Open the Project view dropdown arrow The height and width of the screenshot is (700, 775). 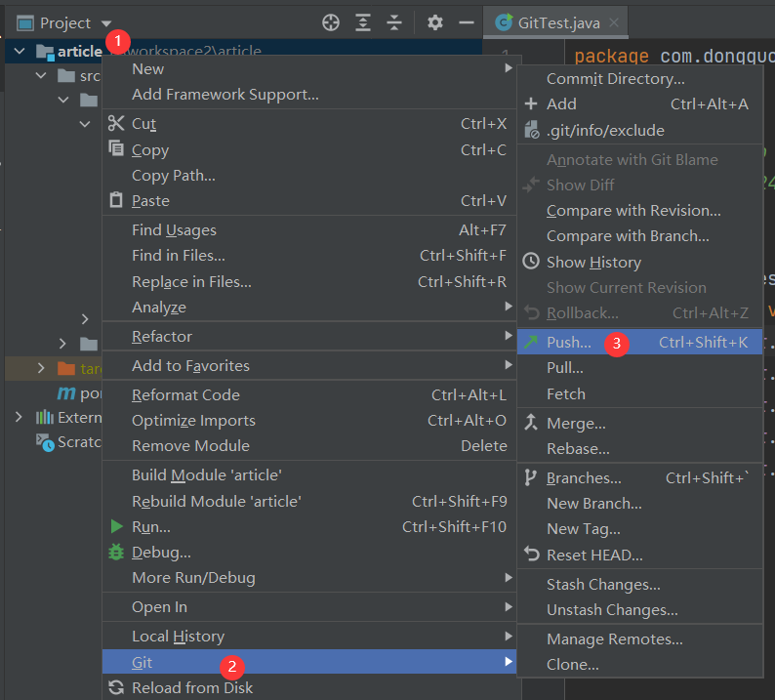click(x=105, y=23)
